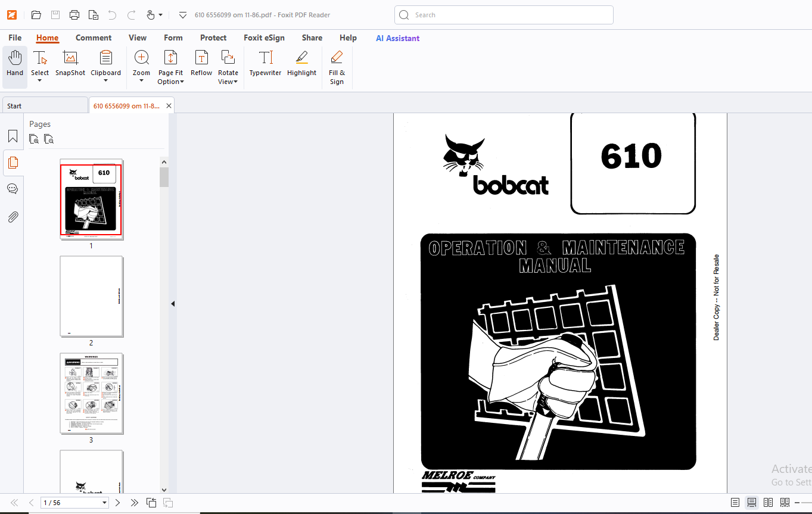Switch to the Form ribbon tab
The height and width of the screenshot is (514, 812).
click(173, 38)
